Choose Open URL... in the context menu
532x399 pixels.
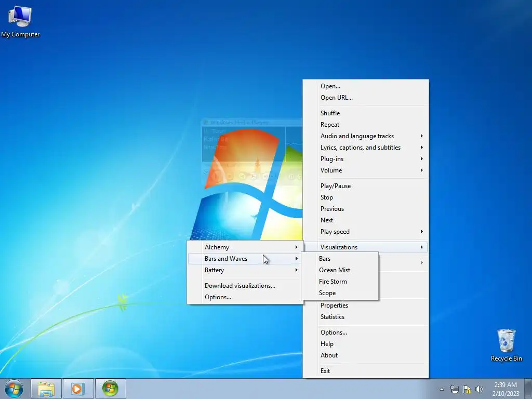click(366, 98)
